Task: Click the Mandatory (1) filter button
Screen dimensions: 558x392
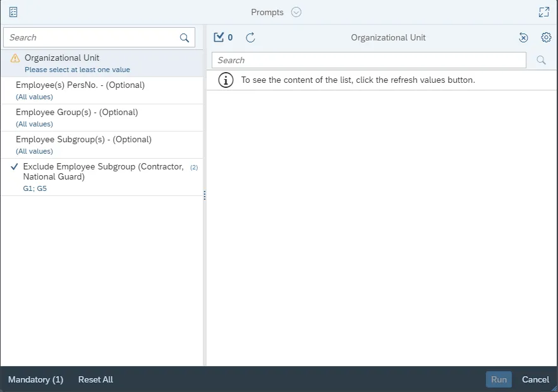Action: (x=35, y=379)
